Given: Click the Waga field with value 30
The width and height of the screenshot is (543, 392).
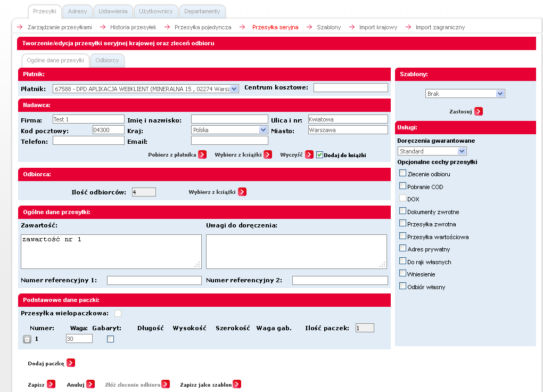Looking at the screenshot, I should click(79, 339).
